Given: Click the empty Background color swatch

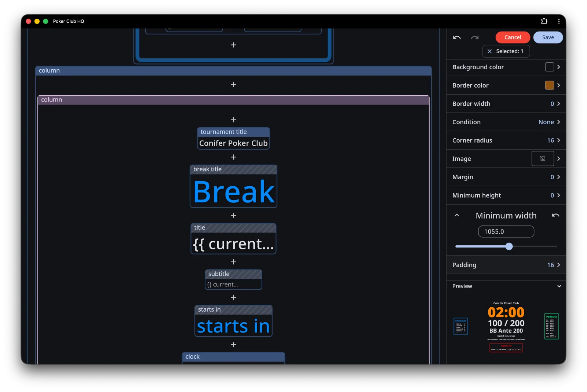Looking at the screenshot, I should pos(549,67).
